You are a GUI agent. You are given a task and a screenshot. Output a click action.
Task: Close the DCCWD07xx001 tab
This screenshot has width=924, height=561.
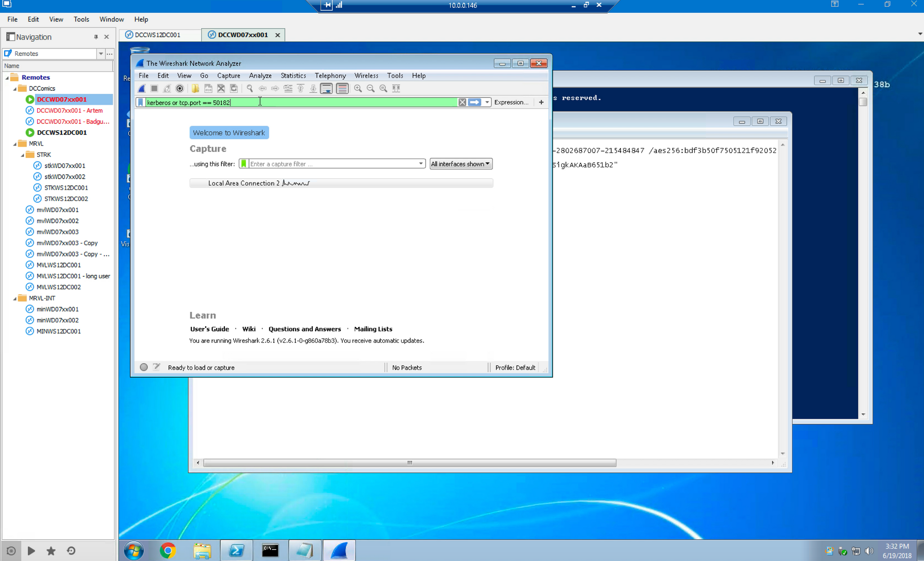(x=278, y=35)
